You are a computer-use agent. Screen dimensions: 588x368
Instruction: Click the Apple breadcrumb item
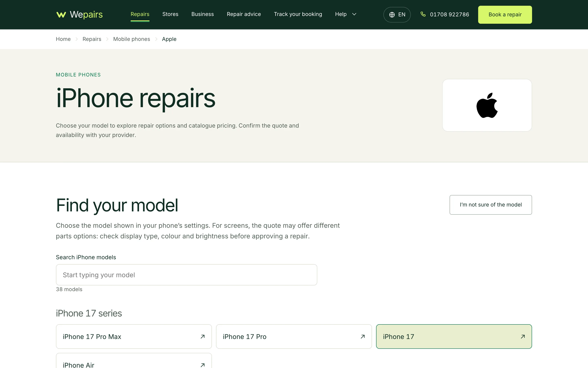169,39
